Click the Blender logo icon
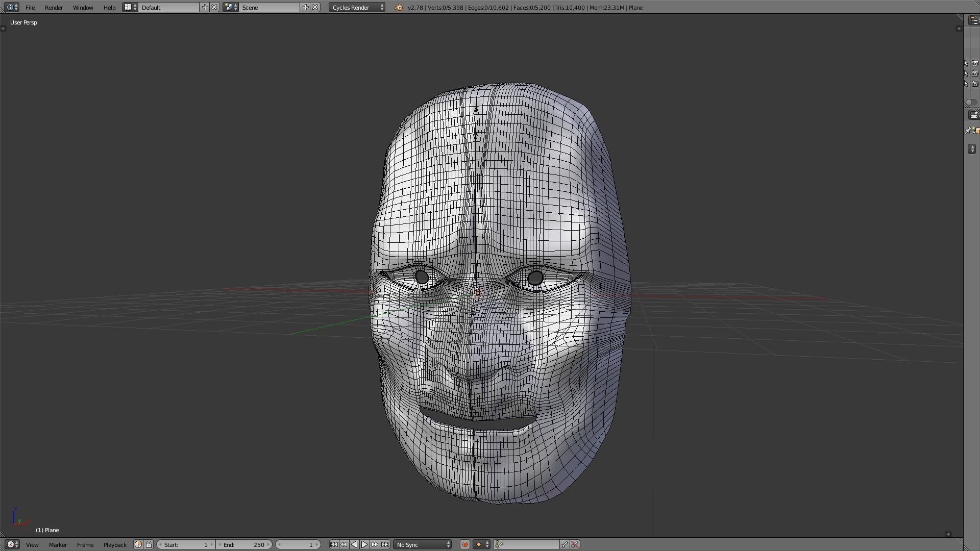Image resolution: width=980 pixels, height=551 pixels. coord(399,7)
